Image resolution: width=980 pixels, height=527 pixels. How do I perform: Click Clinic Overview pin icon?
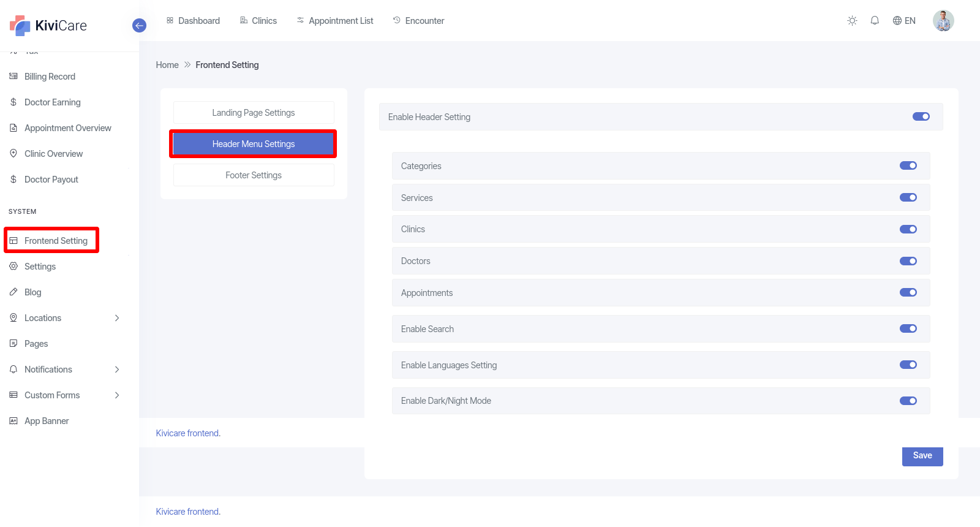click(x=13, y=154)
